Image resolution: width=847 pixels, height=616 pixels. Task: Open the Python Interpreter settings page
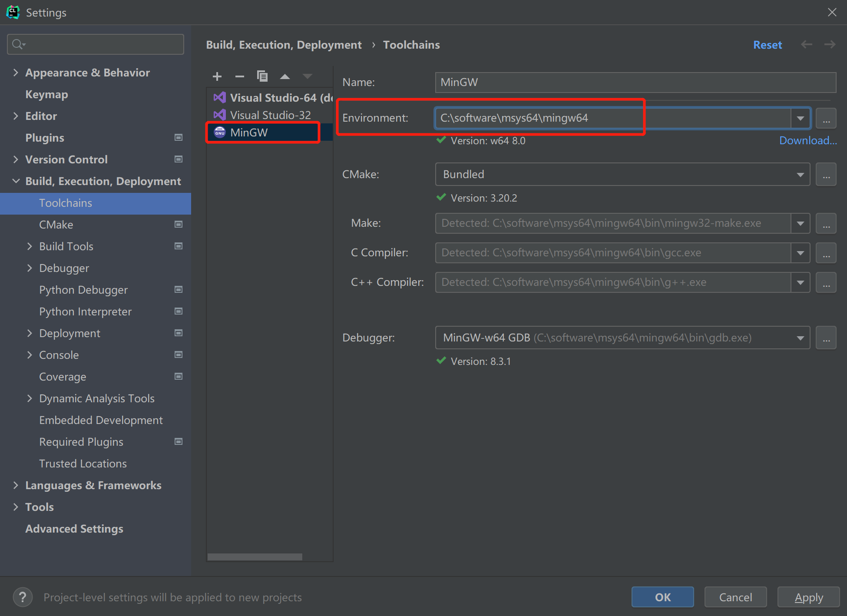pos(85,311)
